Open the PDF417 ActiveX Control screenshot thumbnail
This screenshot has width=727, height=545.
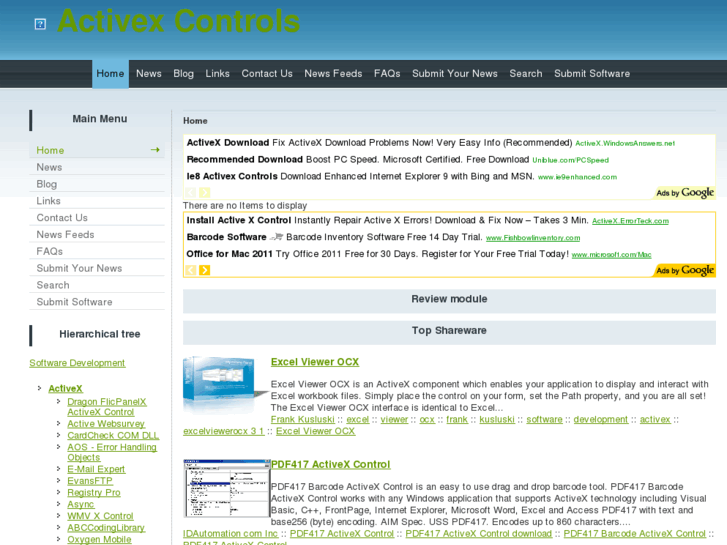click(227, 488)
